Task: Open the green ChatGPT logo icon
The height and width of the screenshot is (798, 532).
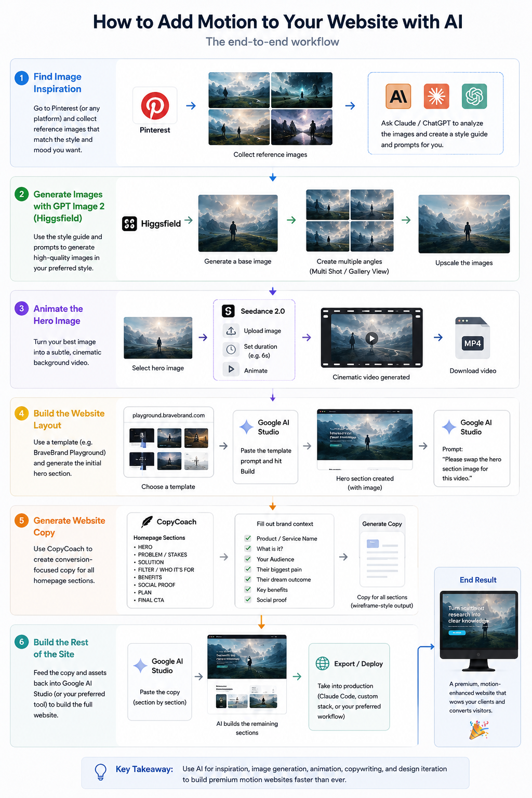Action: click(x=474, y=96)
